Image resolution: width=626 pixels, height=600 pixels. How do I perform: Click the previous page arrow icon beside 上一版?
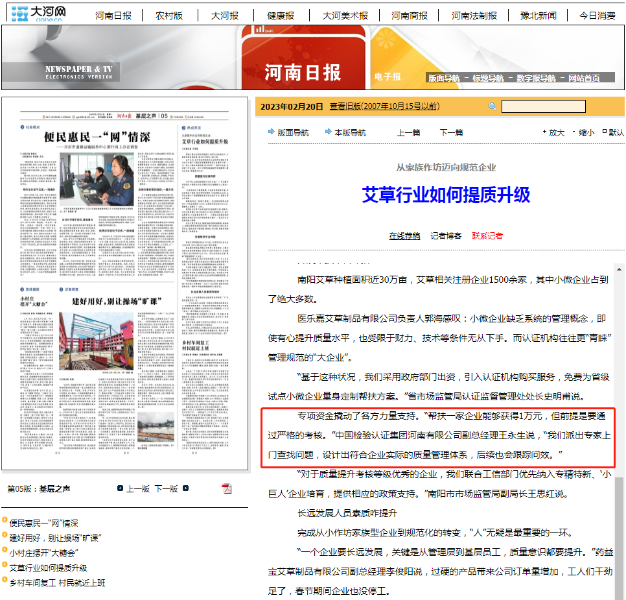click(x=119, y=489)
